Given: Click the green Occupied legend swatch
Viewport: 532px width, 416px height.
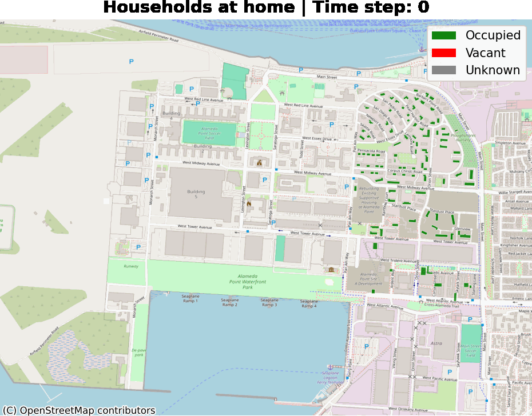Looking at the screenshot, I should coord(444,35).
